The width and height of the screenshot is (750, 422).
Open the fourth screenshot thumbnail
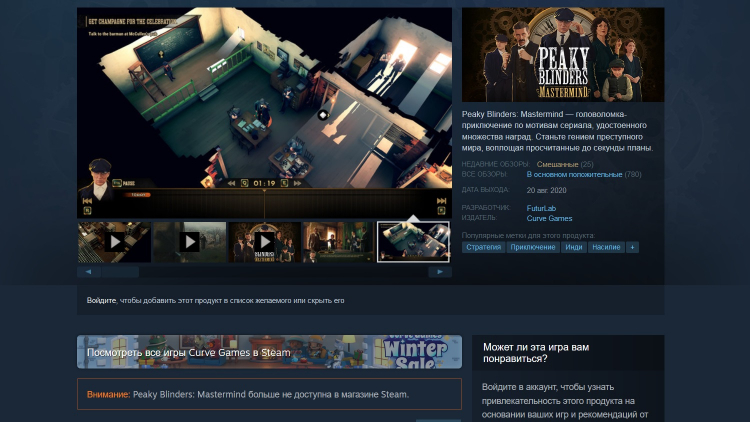coord(338,242)
